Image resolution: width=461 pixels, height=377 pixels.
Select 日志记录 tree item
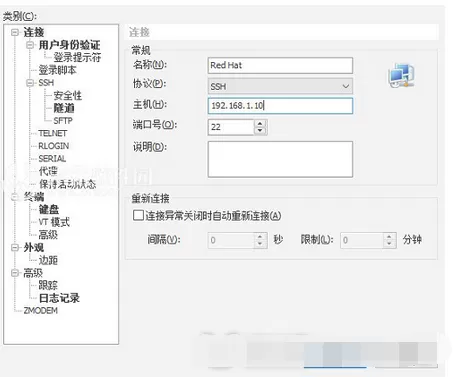tap(59, 298)
